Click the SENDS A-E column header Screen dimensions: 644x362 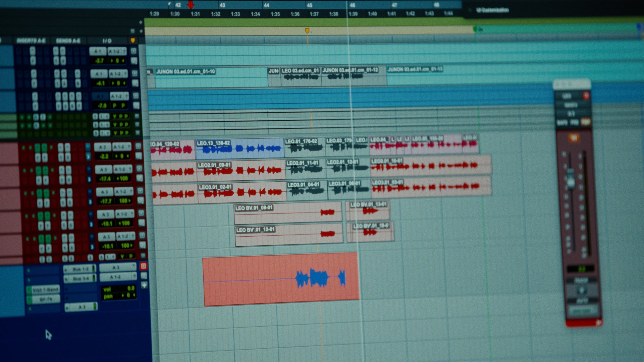(x=68, y=41)
